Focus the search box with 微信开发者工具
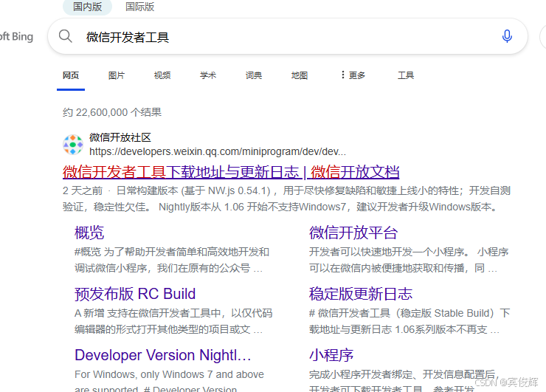Screen dimensions: 546x392 point(288,36)
